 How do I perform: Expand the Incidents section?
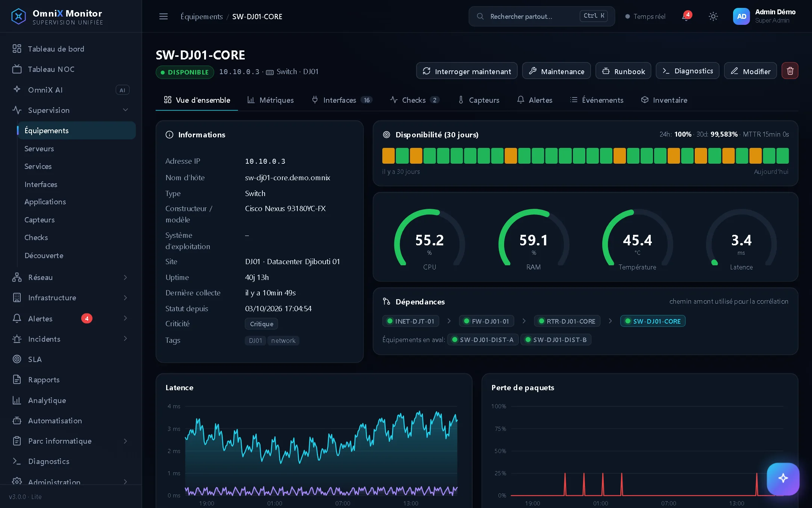coord(71,339)
